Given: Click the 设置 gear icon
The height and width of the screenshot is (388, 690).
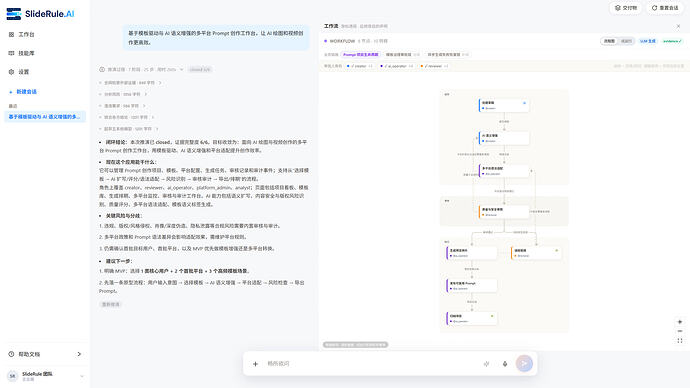Looking at the screenshot, I should point(11,72).
